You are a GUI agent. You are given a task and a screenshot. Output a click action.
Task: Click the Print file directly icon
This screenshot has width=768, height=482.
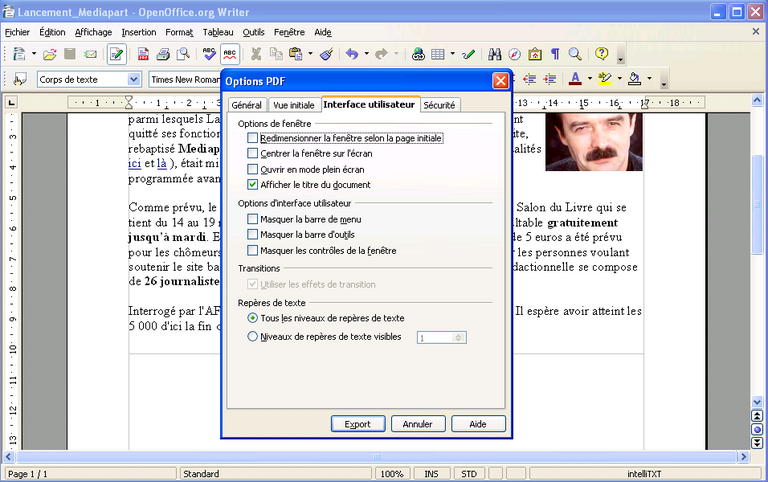(x=163, y=54)
